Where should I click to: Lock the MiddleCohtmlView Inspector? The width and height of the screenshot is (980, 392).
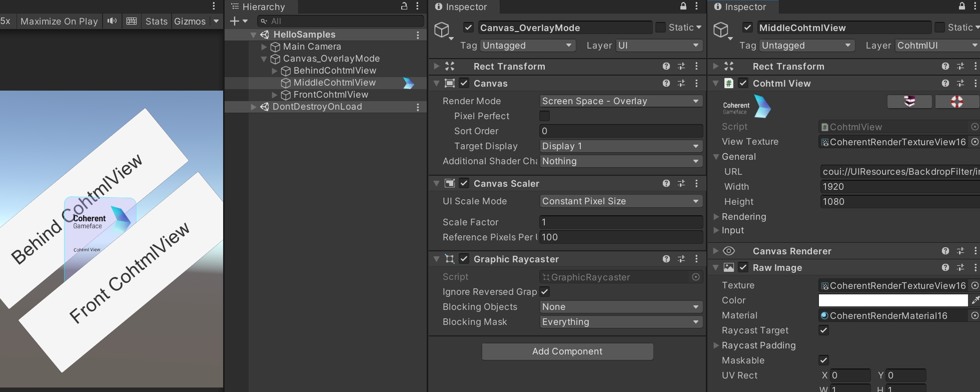[x=962, y=6]
